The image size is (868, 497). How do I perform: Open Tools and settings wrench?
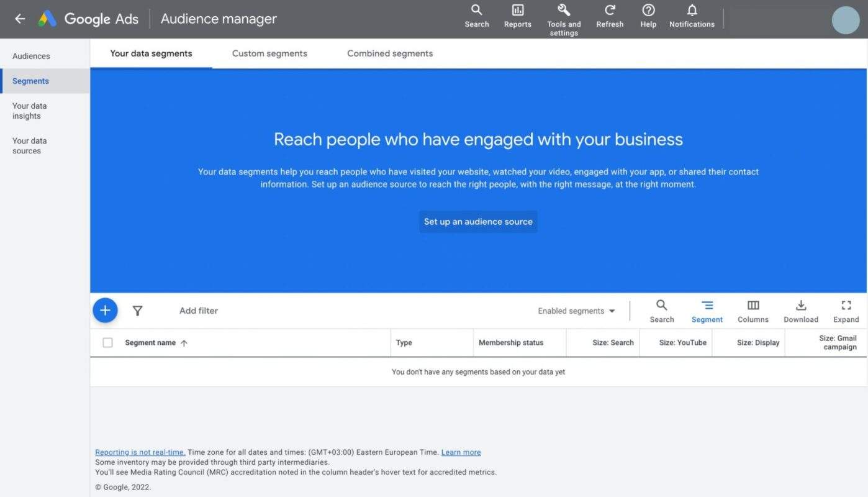point(564,20)
